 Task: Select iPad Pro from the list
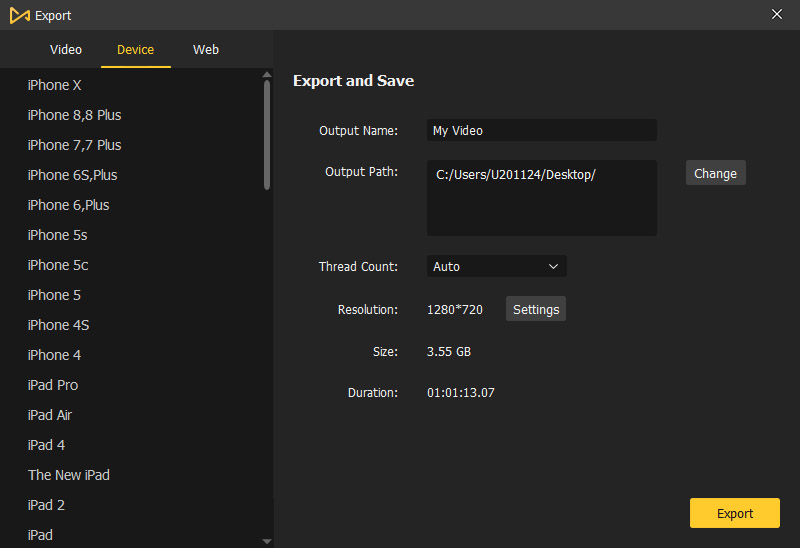(x=53, y=385)
